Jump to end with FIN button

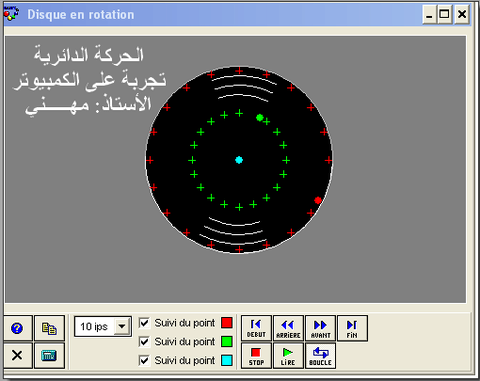coord(352,328)
